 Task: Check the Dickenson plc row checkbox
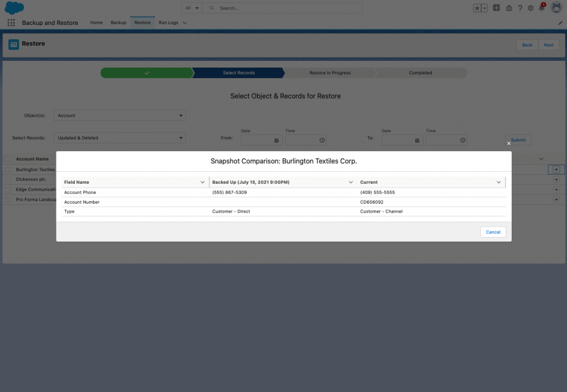(x=8, y=179)
